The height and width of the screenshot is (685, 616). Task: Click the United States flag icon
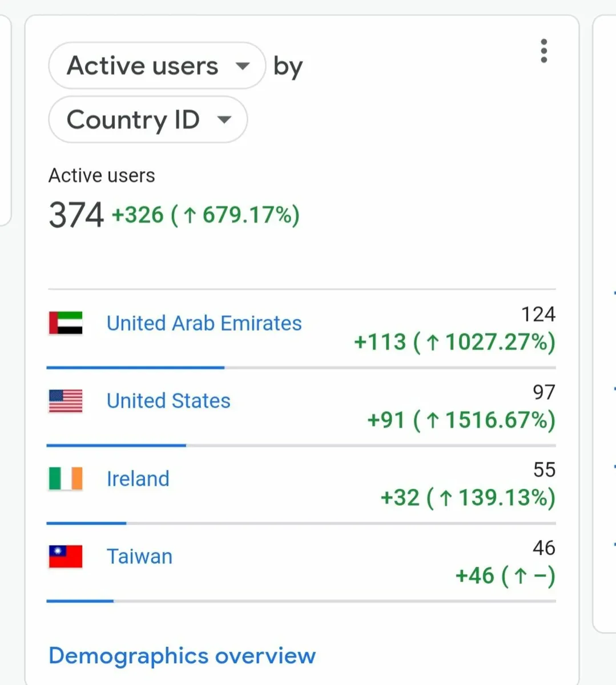(66, 401)
